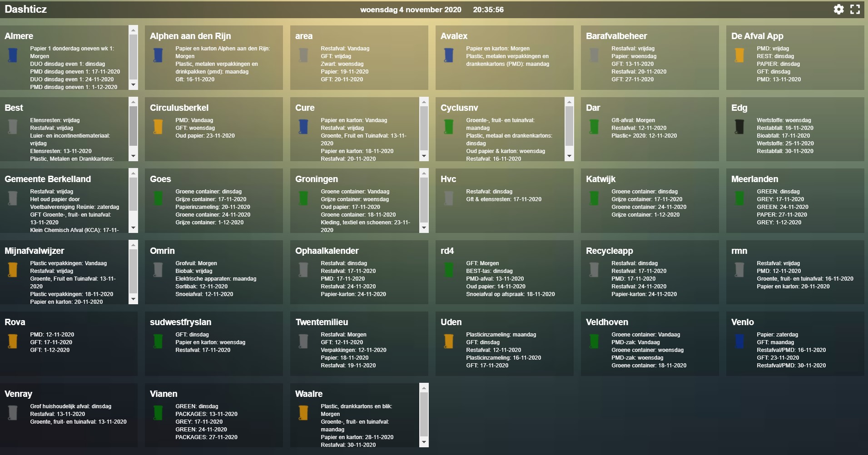
Task: Click 'PAPER: 27-11-2020' in Meerlanden card
Action: point(782,215)
